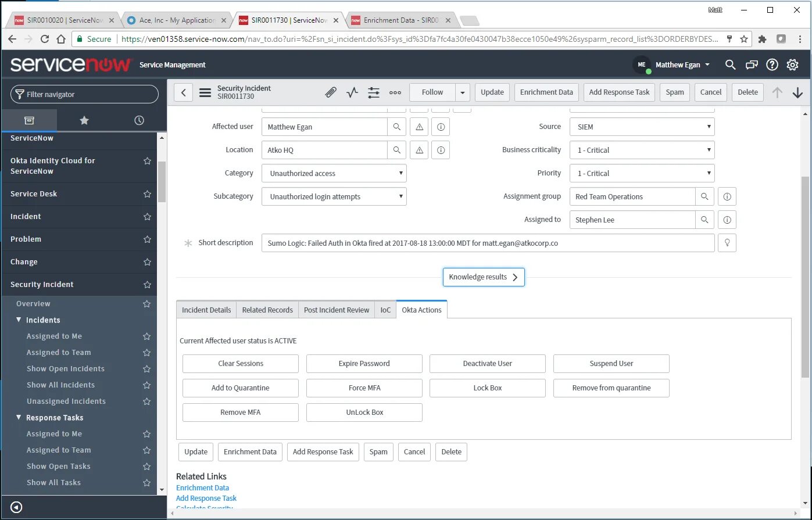
Task: Go to next record with down arrow
Action: tap(797, 92)
